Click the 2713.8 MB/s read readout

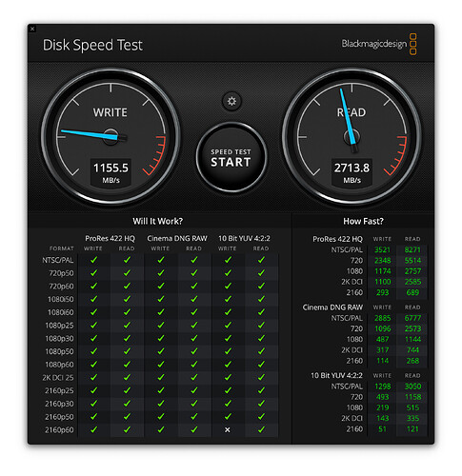coord(352,172)
